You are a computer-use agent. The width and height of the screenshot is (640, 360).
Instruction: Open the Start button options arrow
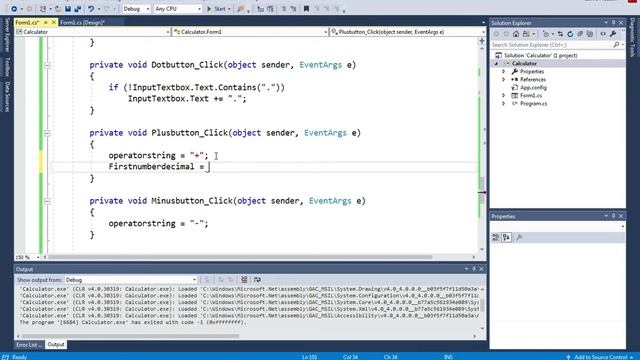(229, 9)
